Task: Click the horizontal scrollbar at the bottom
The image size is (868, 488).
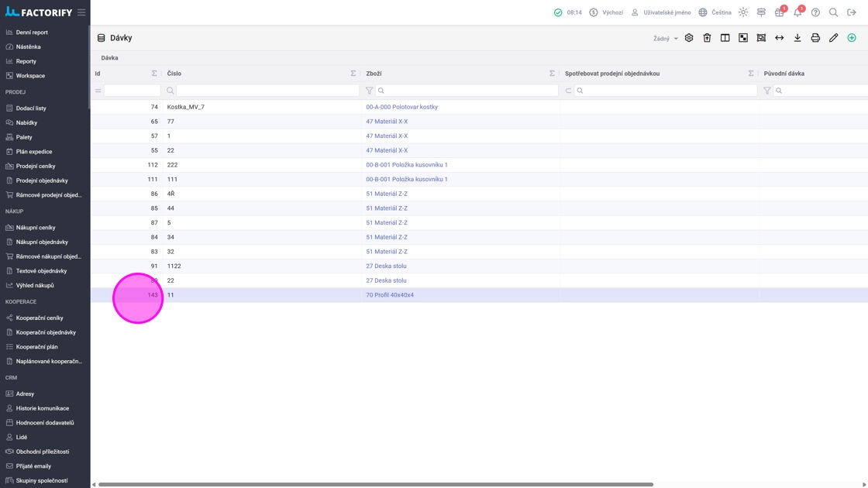Action: pyautogui.click(x=376, y=485)
